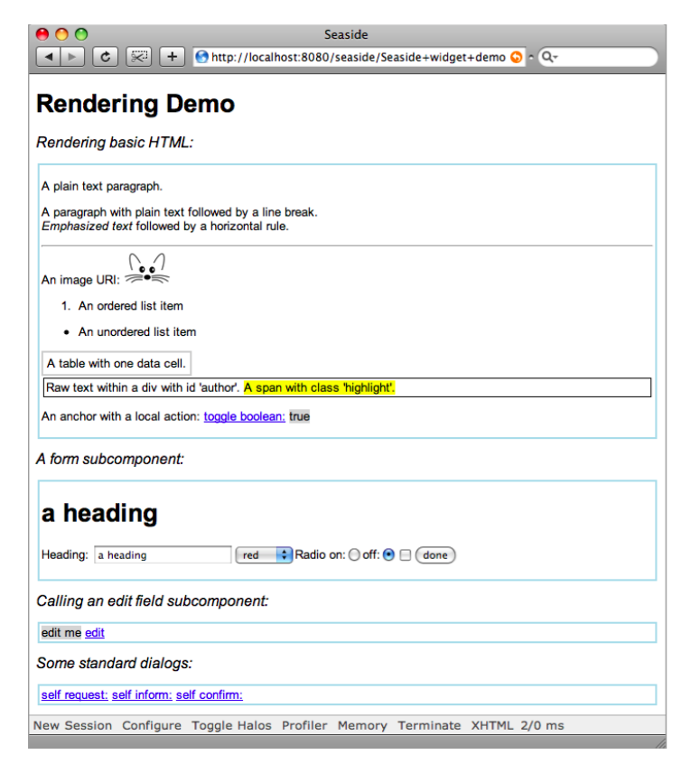Reload the page with the refresh button
700x773 pixels.
105,57
